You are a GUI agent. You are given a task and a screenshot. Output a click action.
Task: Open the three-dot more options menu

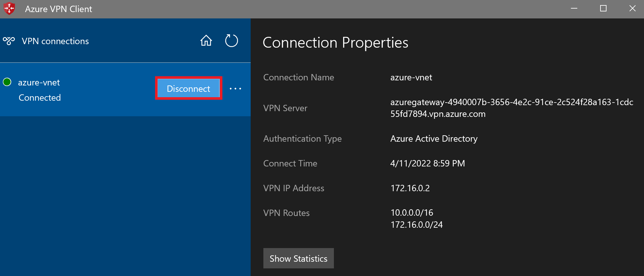coord(235,89)
